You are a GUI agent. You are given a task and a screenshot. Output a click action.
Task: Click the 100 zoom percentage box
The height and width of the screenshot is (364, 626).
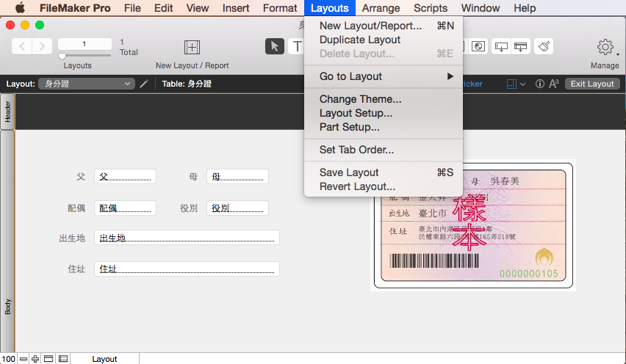point(8,359)
